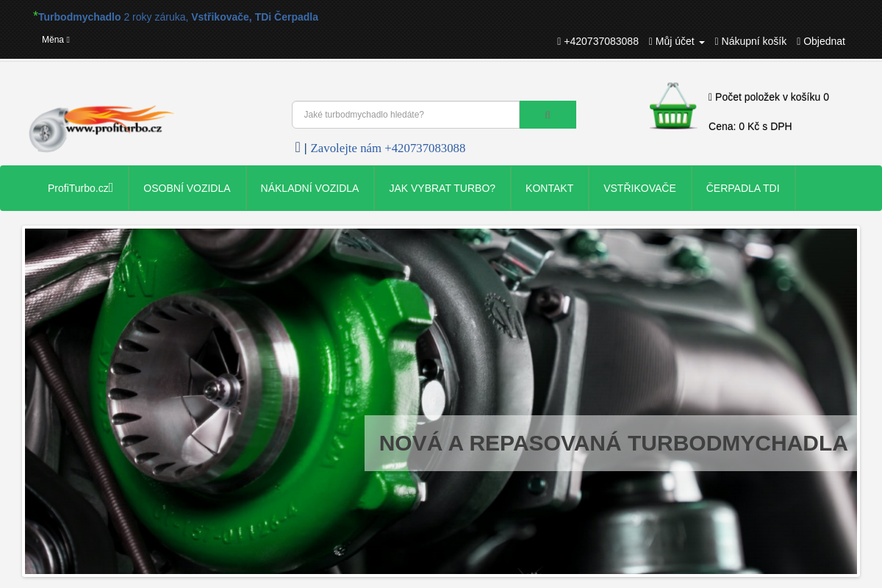This screenshot has height=588, width=882.
Task: Click the Můj účet user icon
Action: point(650,41)
